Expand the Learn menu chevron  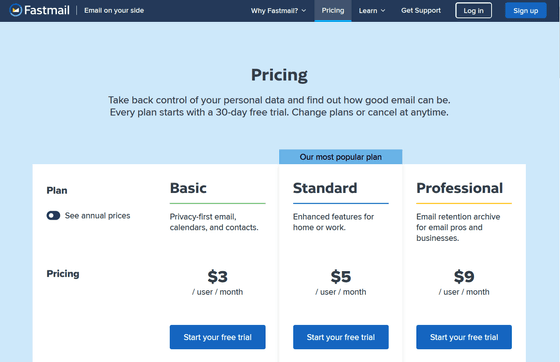[383, 11]
